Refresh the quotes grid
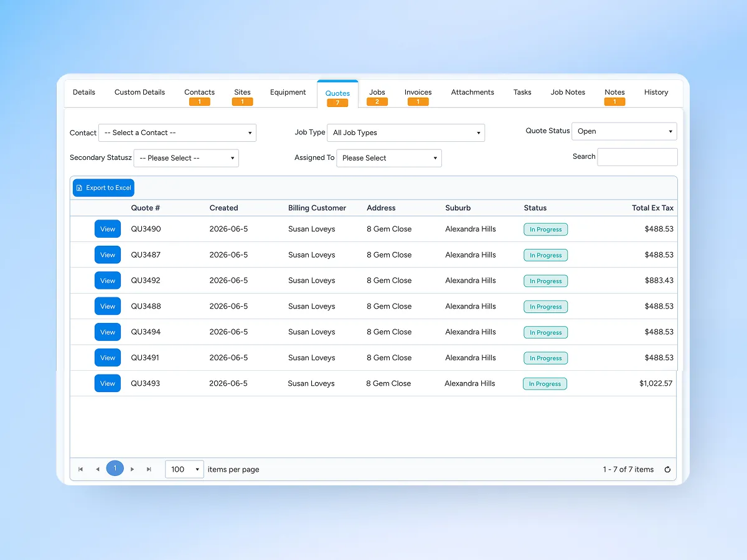 click(x=668, y=470)
